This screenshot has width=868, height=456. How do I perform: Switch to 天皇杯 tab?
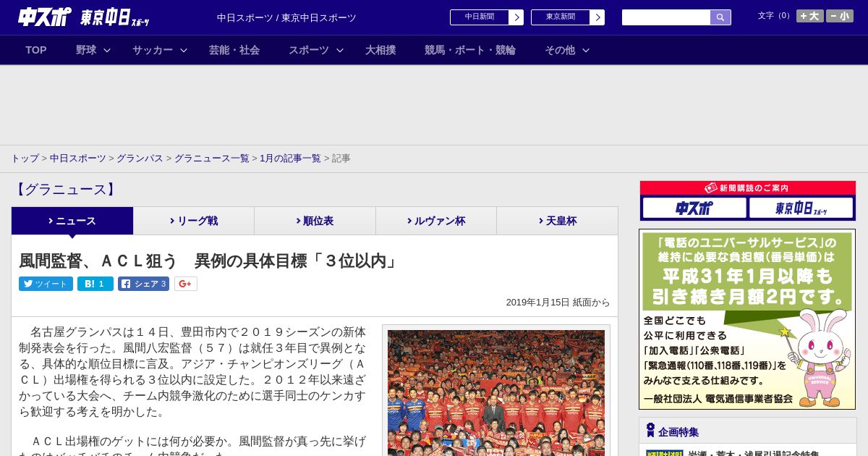tap(557, 221)
